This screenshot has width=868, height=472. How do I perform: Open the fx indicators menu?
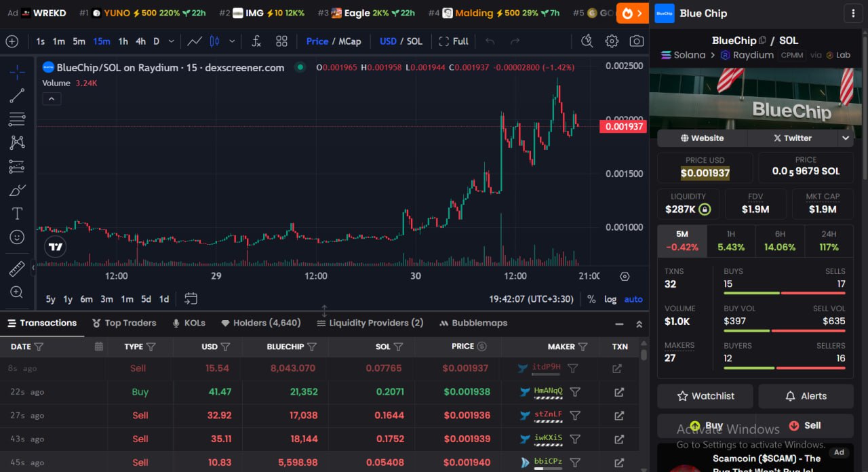(x=256, y=41)
